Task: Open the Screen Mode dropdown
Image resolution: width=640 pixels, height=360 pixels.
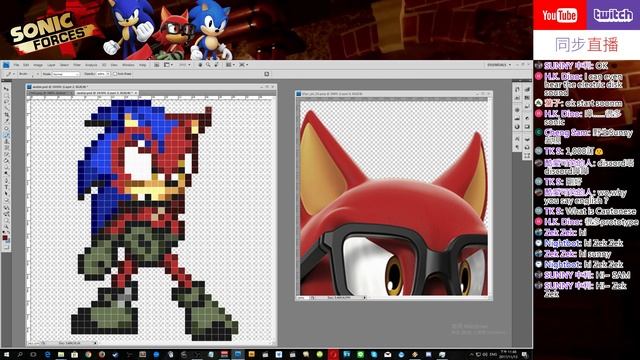Action: 243,64
